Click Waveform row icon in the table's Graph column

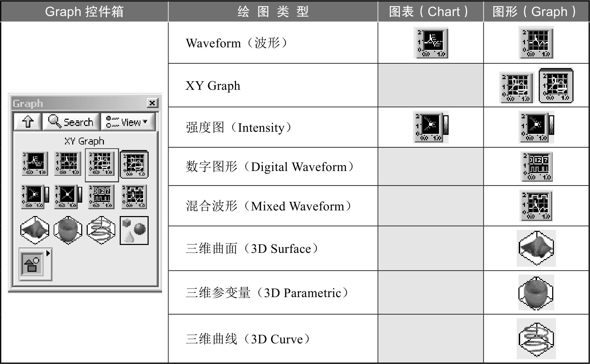pyautogui.click(x=536, y=43)
